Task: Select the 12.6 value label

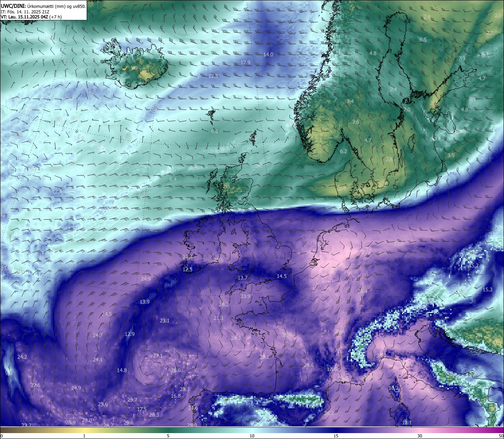Action: pyautogui.click(x=332, y=369)
